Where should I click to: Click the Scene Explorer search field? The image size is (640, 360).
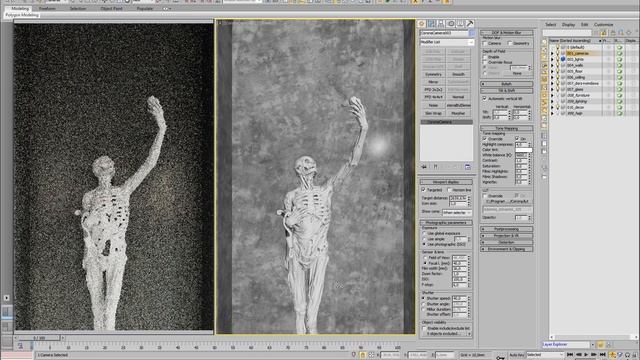click(567, 33)
